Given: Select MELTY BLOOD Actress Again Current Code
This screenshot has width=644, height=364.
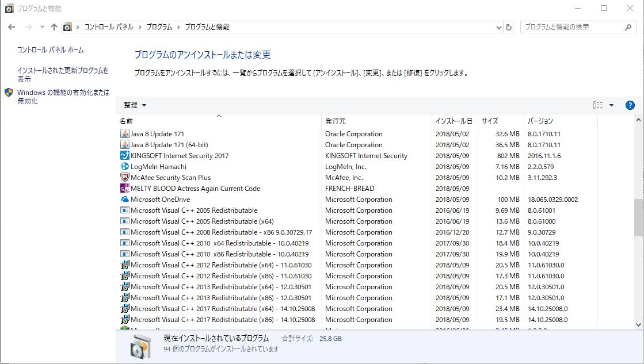Looking at the screenshot, I should coord(196,189).
